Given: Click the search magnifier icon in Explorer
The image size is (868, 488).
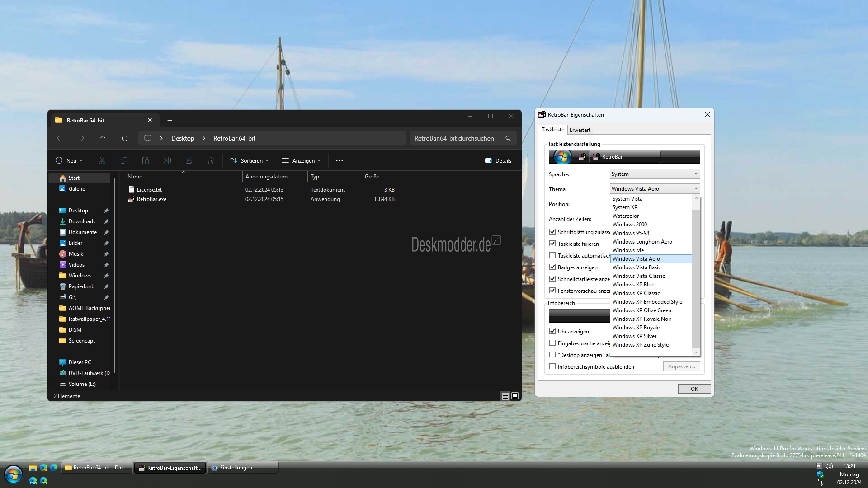Looking at the screenshot, I should [508, 138].
